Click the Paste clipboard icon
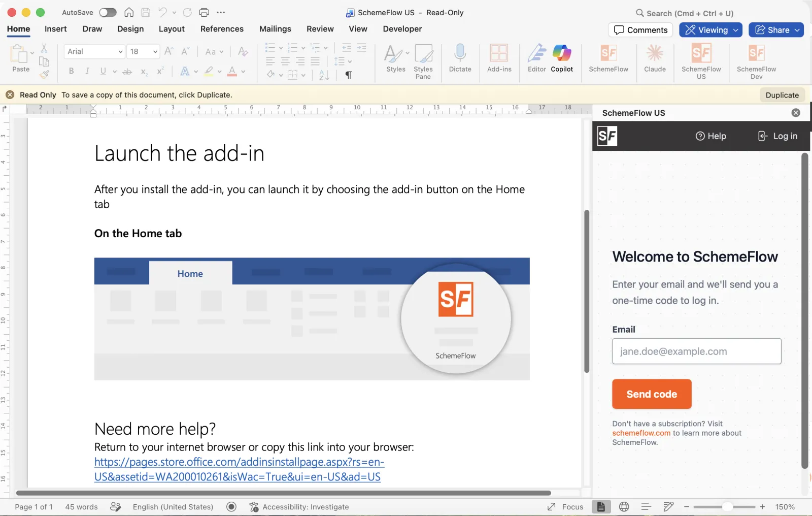Screen dimensions: 812x516 19,53
